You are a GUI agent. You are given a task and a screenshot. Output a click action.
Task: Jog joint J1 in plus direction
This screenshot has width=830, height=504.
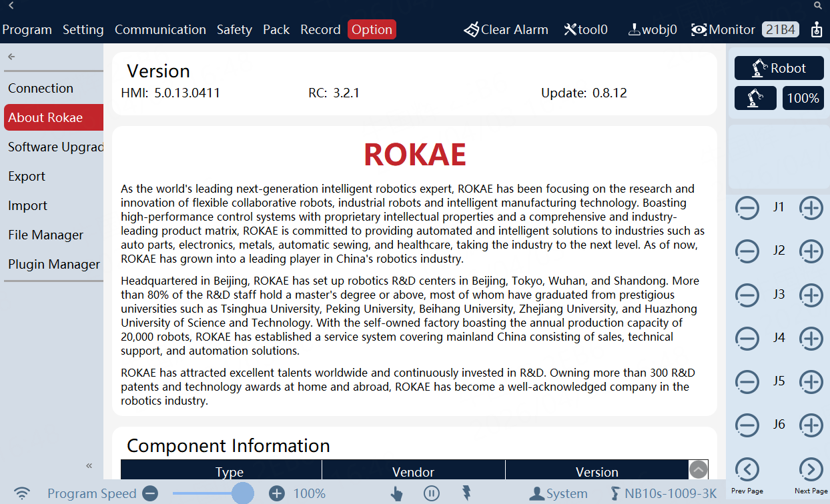pos(811,208)
